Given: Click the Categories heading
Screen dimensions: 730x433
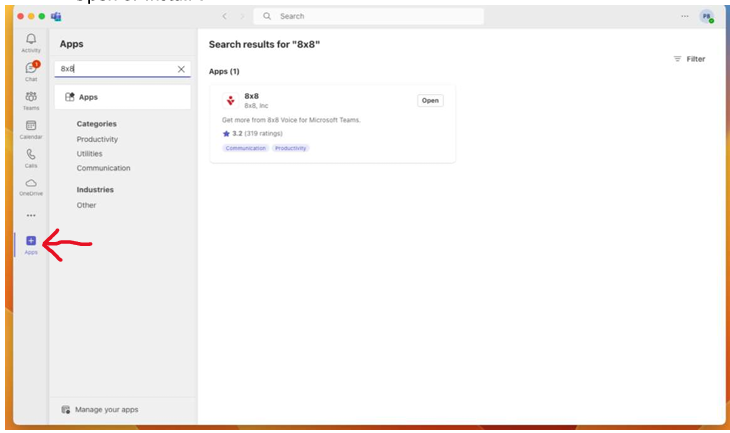Looking at the screenshot, I should tap(96, 123).
